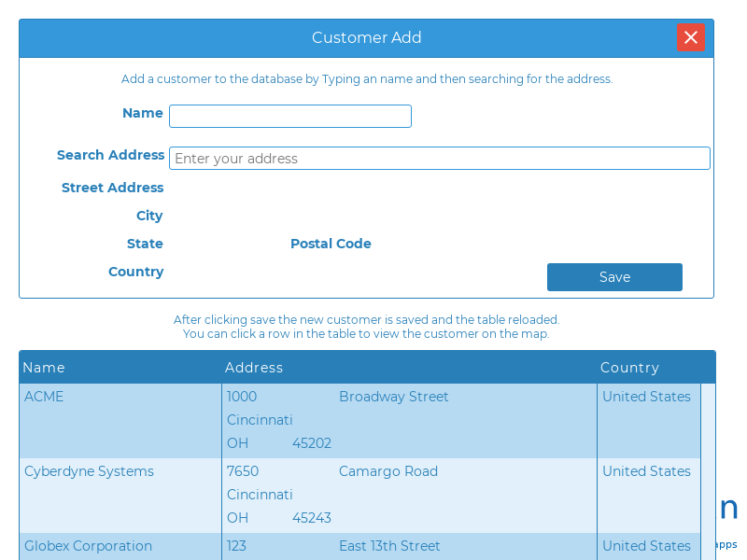Click ACME's United States country cell
The image size is (747, 560).
(x=646, y=397)
